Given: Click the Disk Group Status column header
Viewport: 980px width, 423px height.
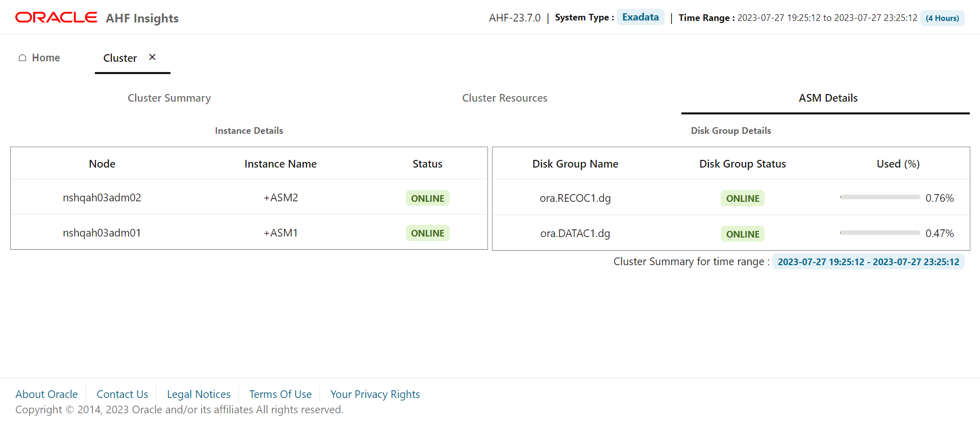Looking at the screenshot, I should 743,164.
